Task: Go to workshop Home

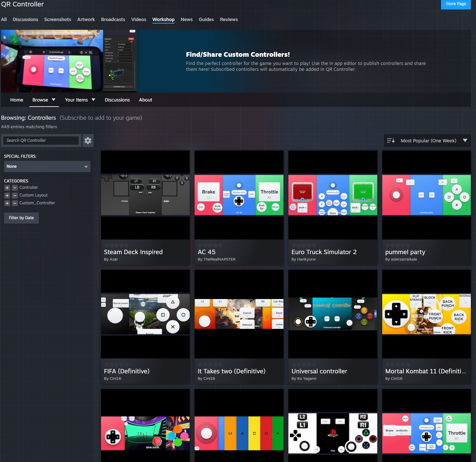Action: pos(17,100)
